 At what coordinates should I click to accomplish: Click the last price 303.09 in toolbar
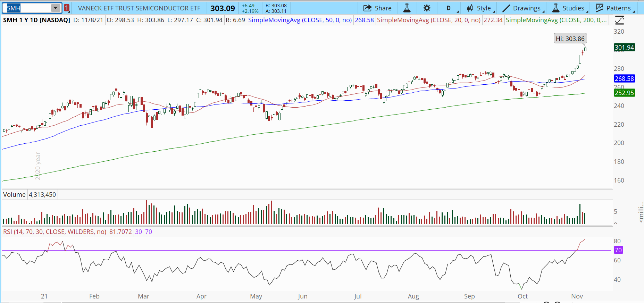pyautogui.click(x=223, y=8)
